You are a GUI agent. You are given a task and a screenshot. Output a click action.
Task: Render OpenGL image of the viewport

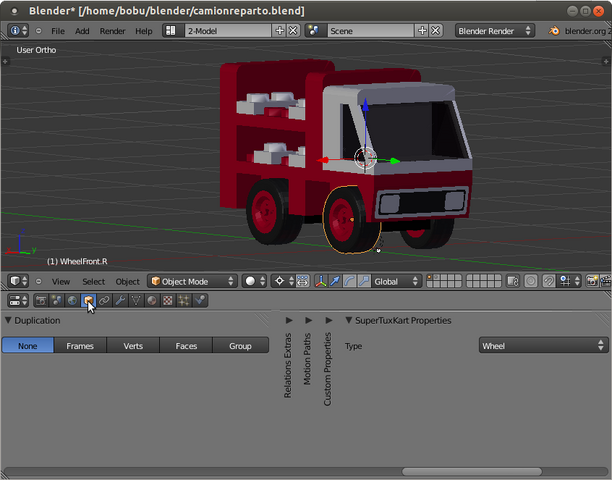coord(592,281)
